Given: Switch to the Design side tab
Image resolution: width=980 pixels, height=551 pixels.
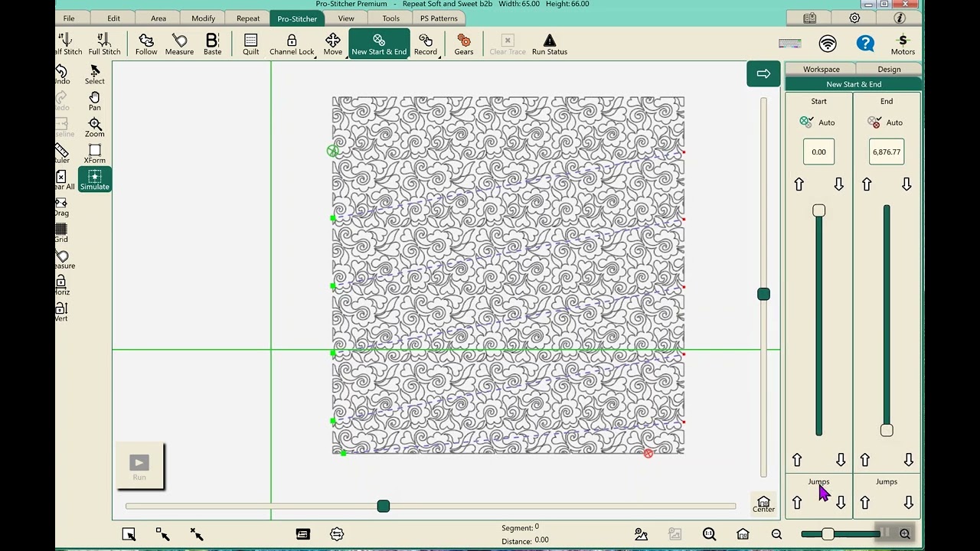Looking at the screenshot, I should coord(889,70).
